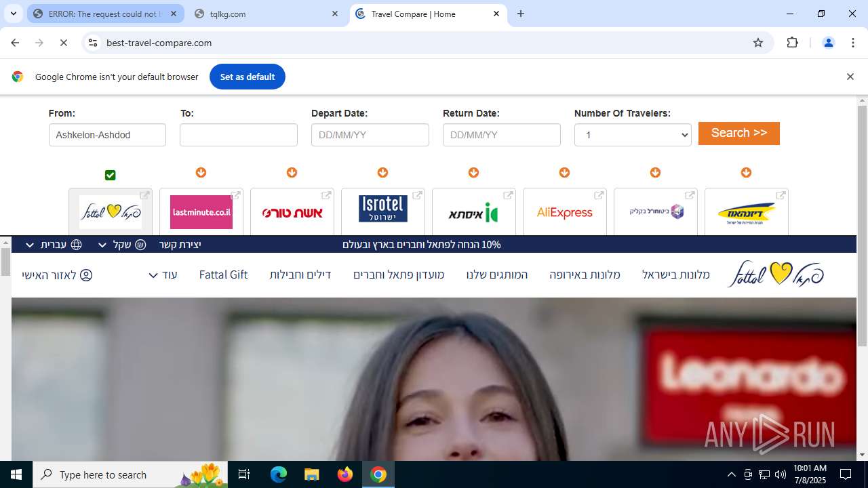Click the From input field
Screen dimensions: 868x488
(x=107, y=135)
